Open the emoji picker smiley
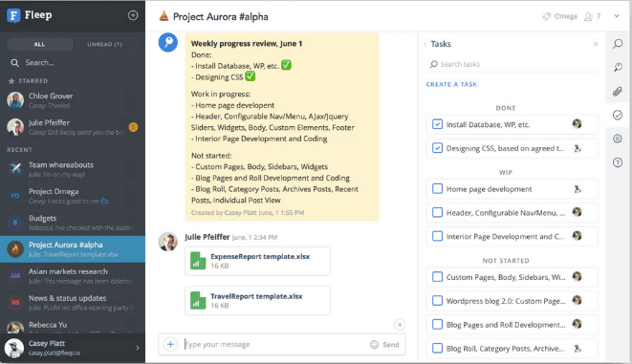 (375, 345)
